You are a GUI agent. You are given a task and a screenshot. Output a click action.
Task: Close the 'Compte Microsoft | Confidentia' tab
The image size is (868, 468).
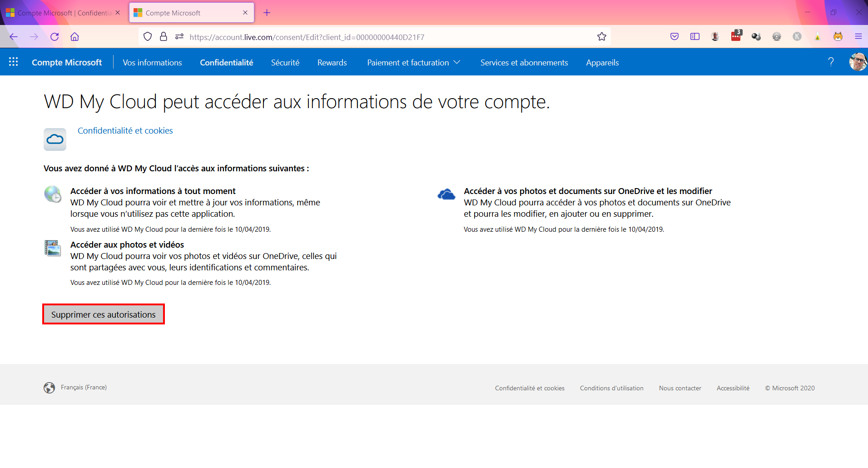(118, 13)
